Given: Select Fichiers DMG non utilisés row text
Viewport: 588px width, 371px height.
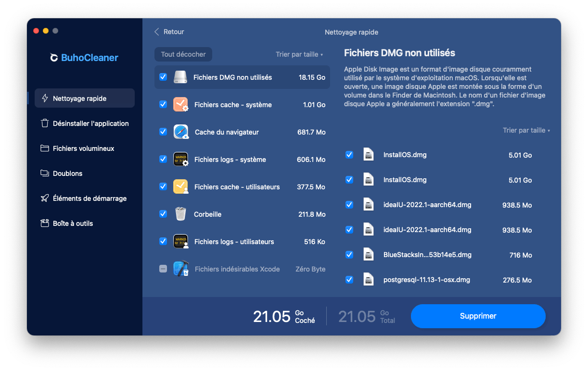Looking at the screenshot, I should (x=232, y=77).
